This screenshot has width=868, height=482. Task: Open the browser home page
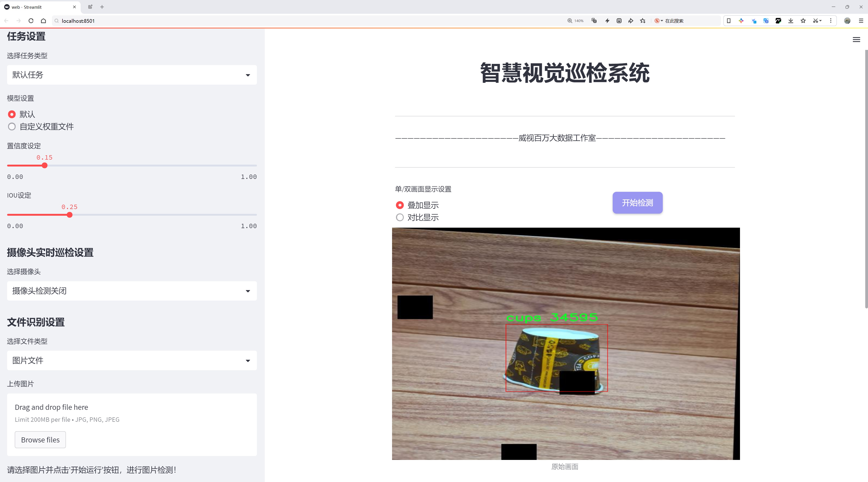43,21
